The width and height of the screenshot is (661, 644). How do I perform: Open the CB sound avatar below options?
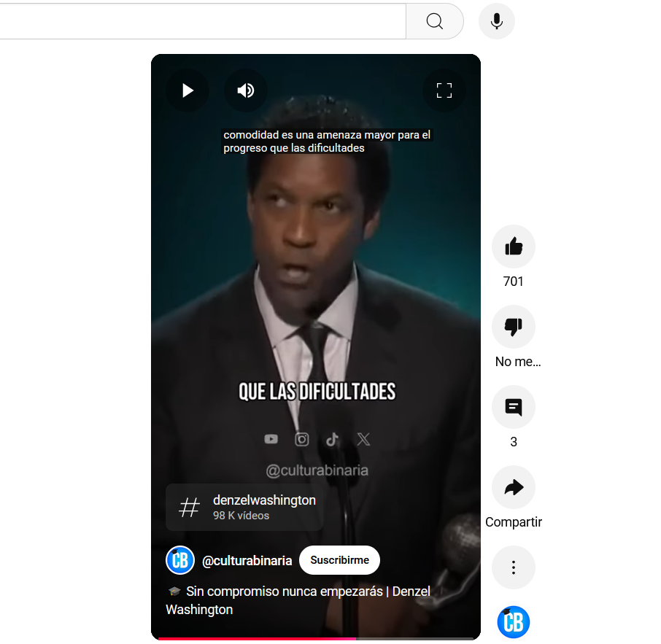coord(514,622)
